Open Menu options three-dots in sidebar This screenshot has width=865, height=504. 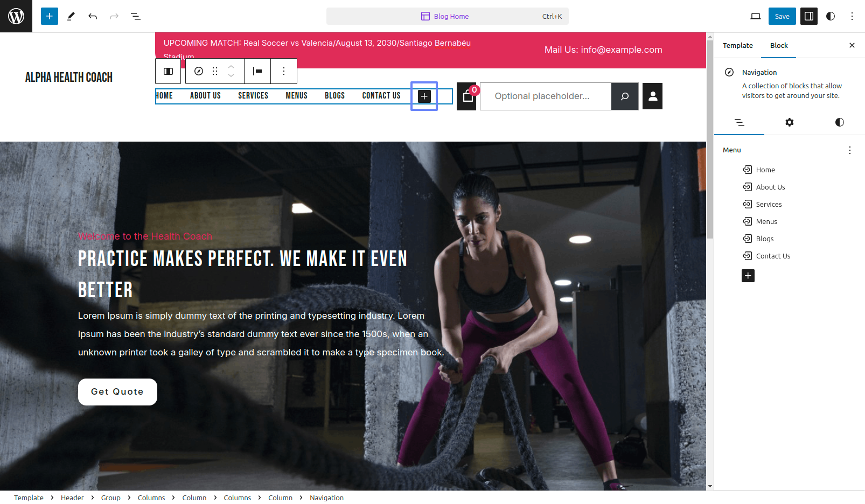(850, 150)
